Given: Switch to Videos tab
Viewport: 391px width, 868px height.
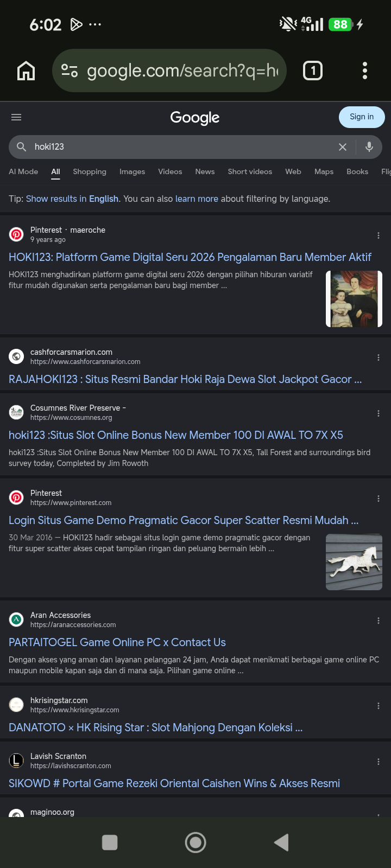Looking at the screenshot, I should [170, 171].
